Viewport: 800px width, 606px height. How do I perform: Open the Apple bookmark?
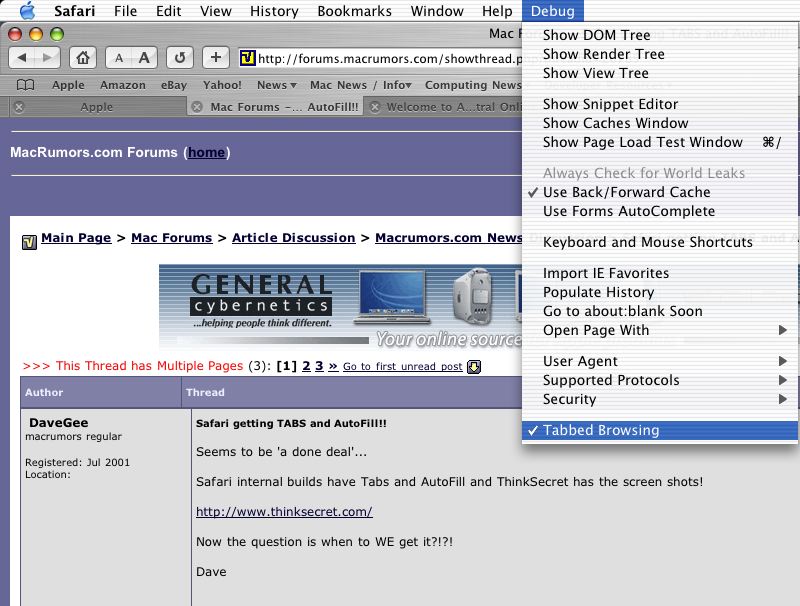coord(68,85)
